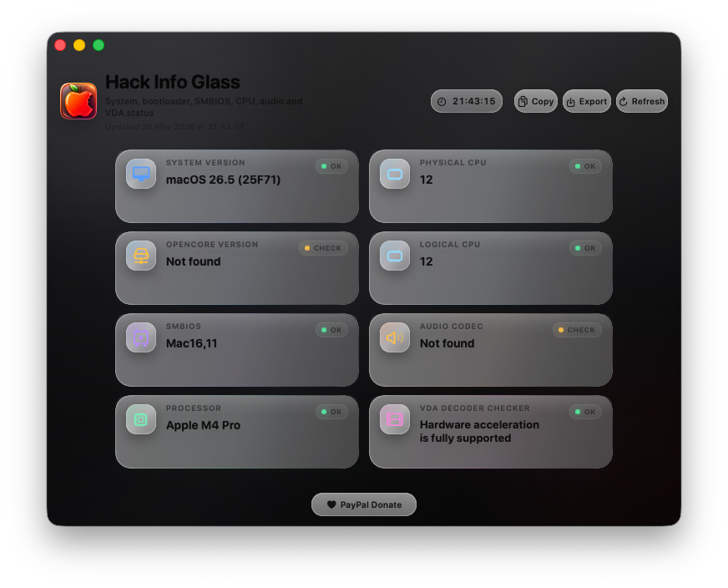Viewport: 728px width, 588px height.
Task: Click the OpenCore CHECK status badge
Action: [323, 248]
